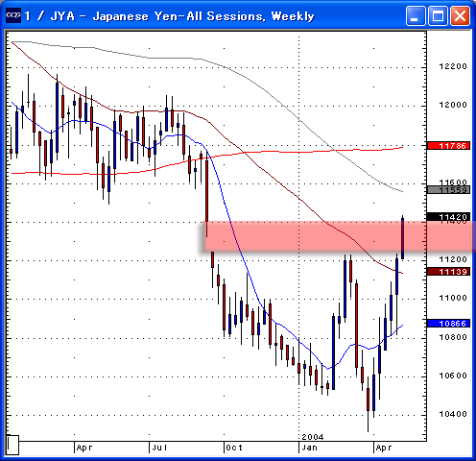Click the red 11786 moving average label

pos(449,146)
